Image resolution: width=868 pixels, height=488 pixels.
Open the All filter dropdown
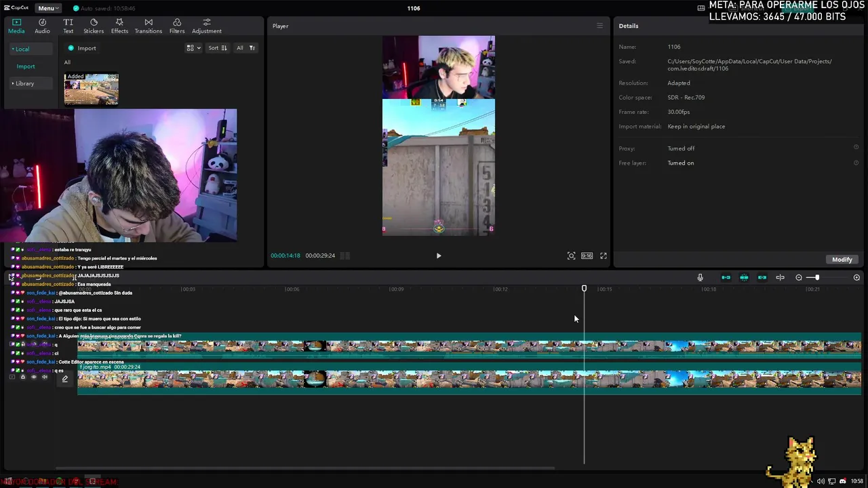tap(245, 48)
